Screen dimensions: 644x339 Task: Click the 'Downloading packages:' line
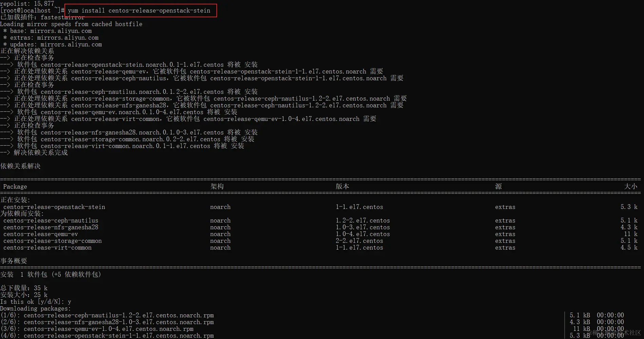tap(36, 309)
